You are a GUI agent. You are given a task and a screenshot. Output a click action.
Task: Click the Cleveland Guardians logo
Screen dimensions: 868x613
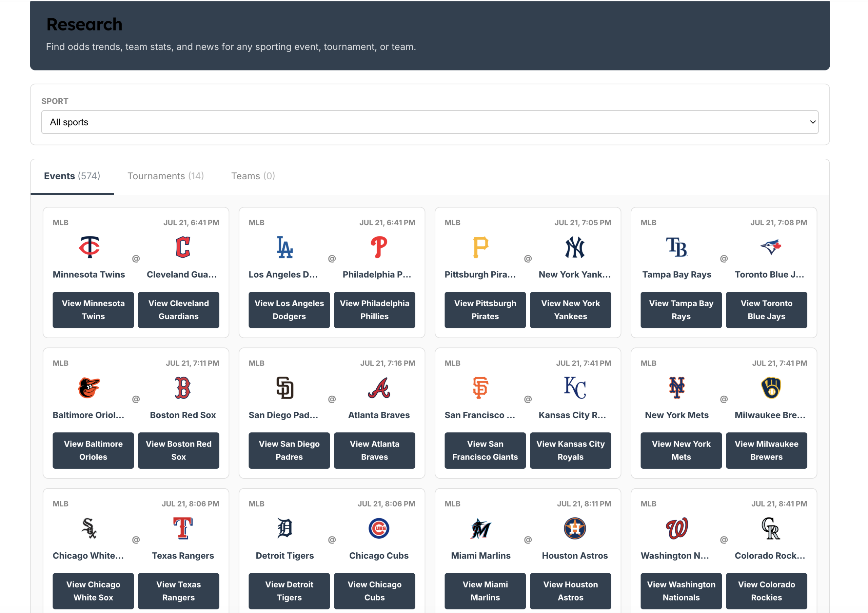[183, 247]
